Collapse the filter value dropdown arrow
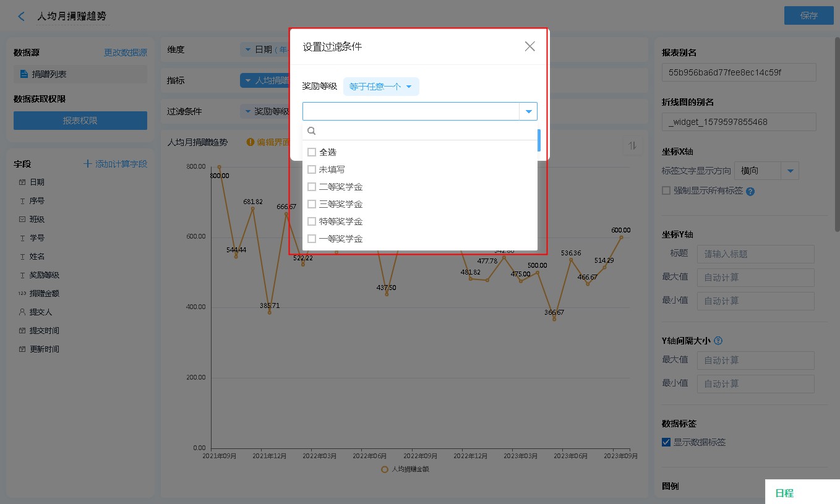The image size is (840, 504). [x=528, y=111]
